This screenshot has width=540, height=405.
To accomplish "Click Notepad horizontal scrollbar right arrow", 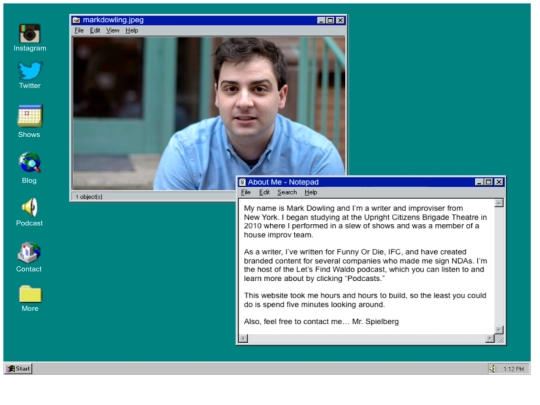I will (x=490, y=339).
